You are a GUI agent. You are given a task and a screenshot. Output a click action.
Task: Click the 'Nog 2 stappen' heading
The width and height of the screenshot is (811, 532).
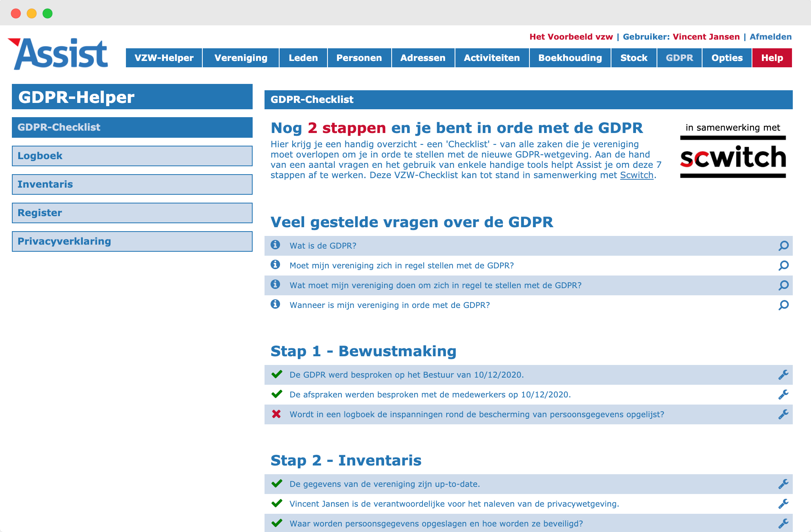point(457,128)
